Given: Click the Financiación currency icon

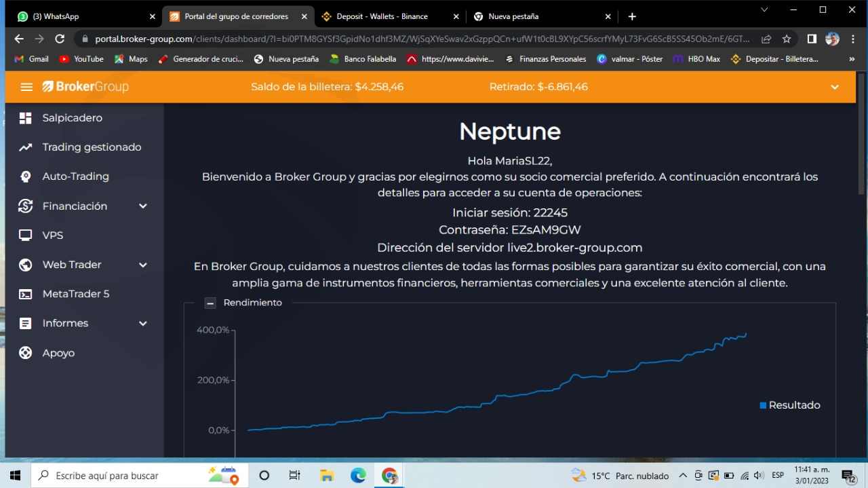Looking at the screenshot, I should tap(26, 206).
